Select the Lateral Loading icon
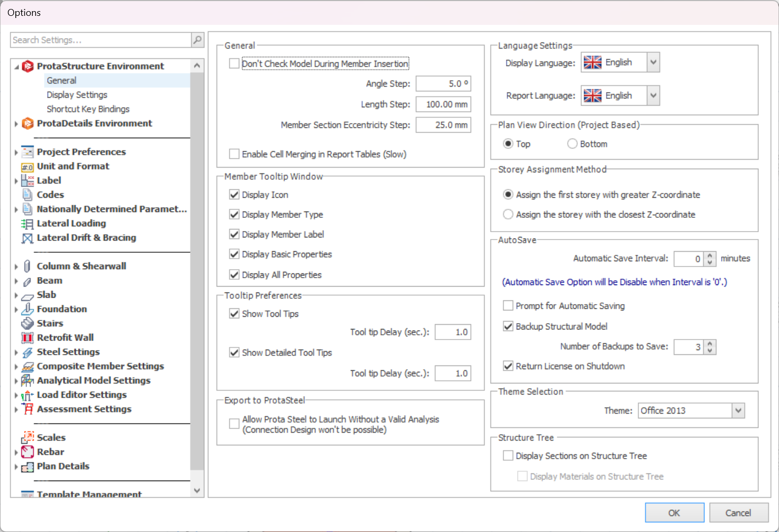Image resolution: width=779 pixels, height=532 pixels. point(28,224)
